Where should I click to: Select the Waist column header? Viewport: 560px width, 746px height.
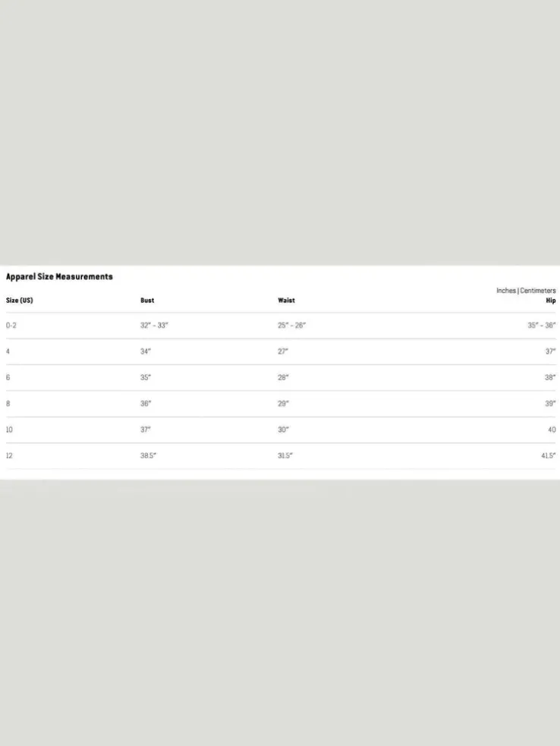click(286, 301)
